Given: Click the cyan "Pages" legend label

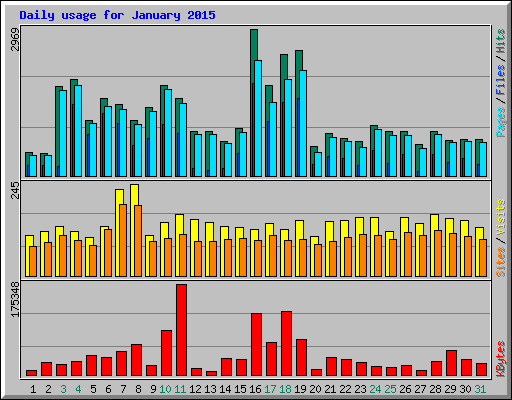Looking at the screenshot, I should tap(501, 122).
